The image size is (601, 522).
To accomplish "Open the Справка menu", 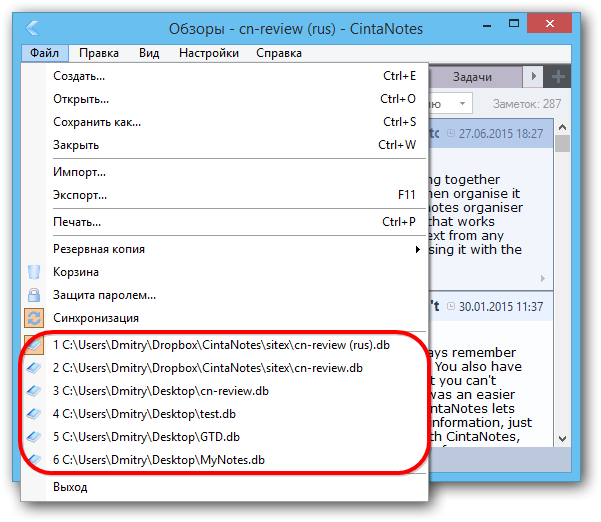I will pos(279,53).
